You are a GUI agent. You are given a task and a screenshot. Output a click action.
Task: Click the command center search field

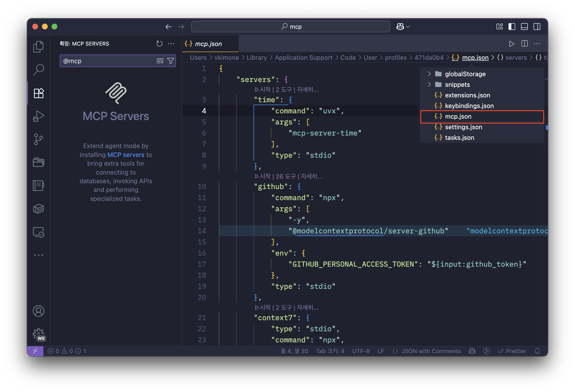290,27
